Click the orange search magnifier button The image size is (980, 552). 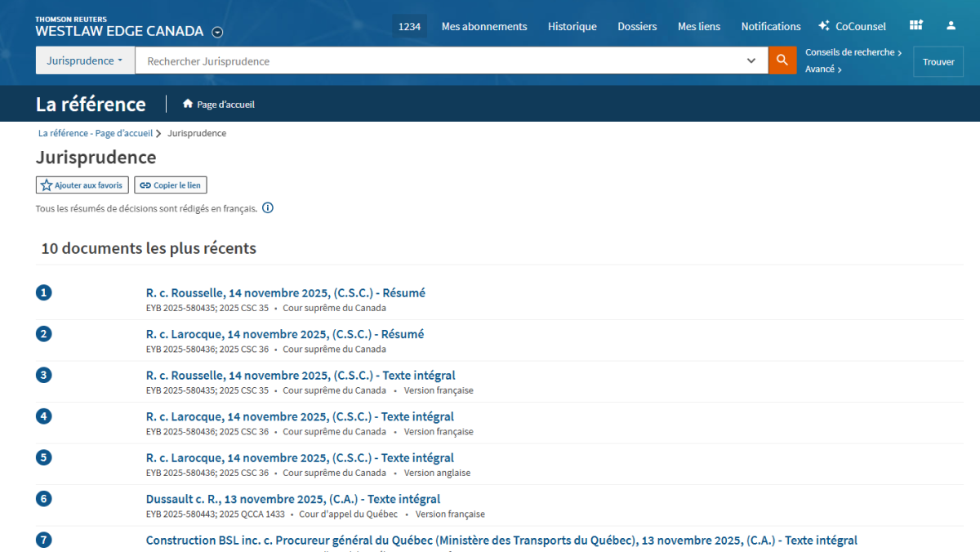click(782, 60)
